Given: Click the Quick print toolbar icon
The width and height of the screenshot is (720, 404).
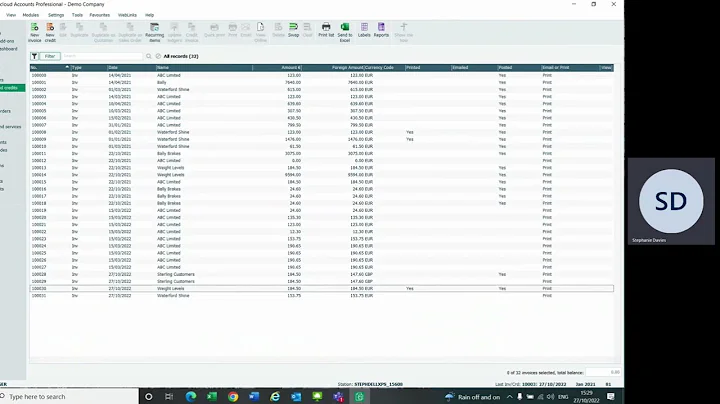Looking at the screenshot, I should (x=214, y=30).
